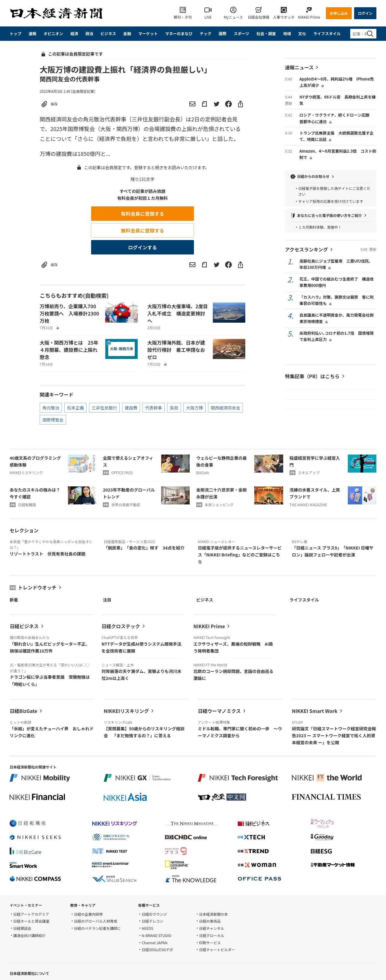
Task: Open NIKKEI Mobility site logo
Action: [40, 778]
